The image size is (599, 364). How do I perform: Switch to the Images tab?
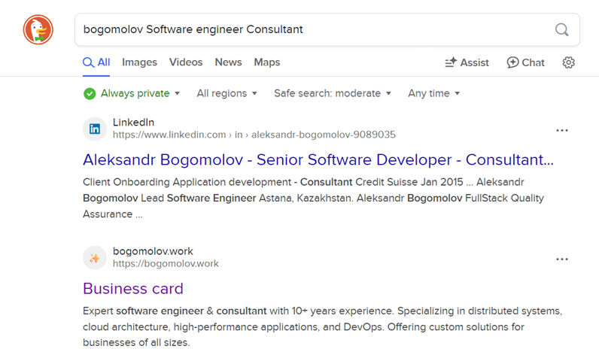[139, 62]
